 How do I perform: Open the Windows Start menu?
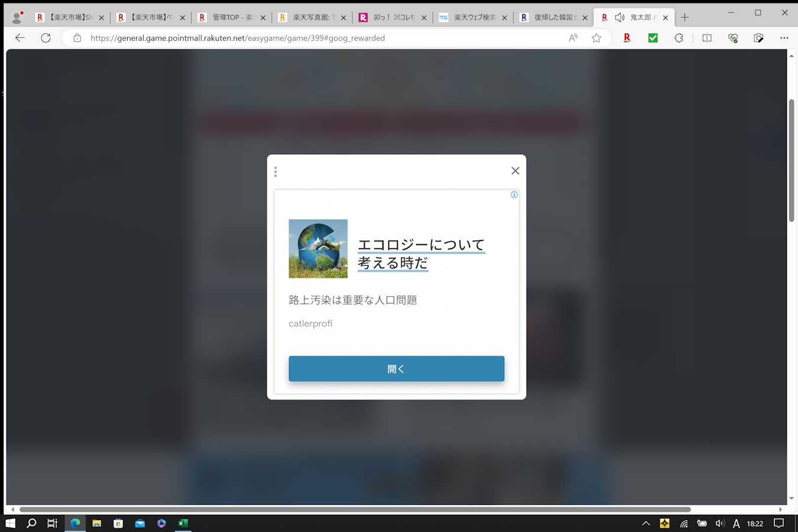(x=10, y=523)
